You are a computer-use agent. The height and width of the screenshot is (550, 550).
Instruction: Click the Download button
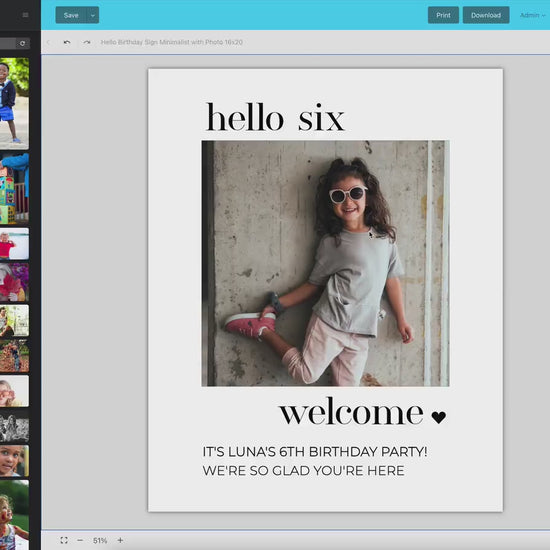coord(486,15)
